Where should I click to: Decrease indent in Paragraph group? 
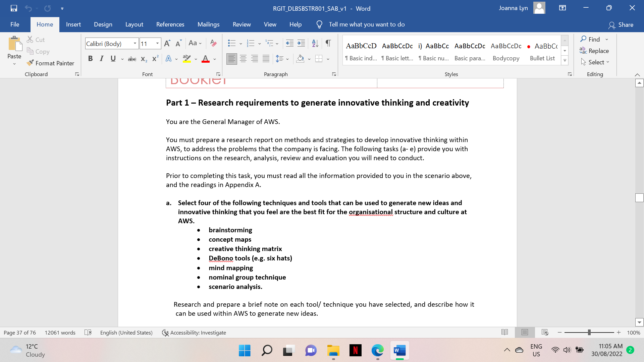pos(289,43)
